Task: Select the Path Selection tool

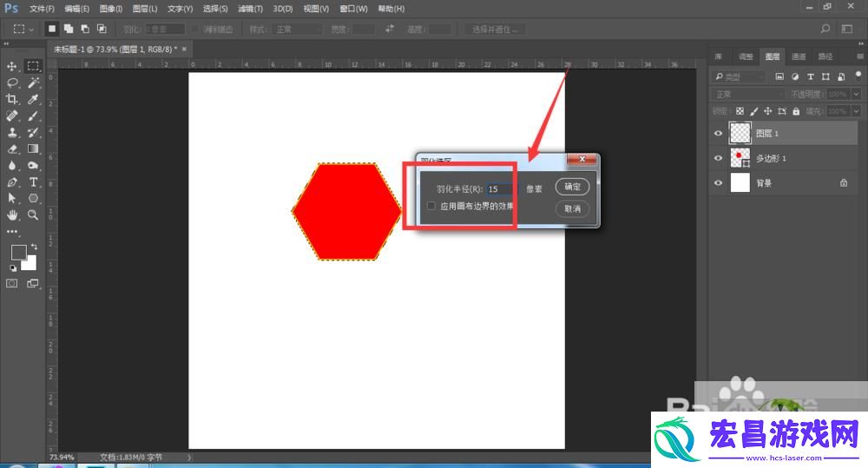Action: click(x=11, y=198)
